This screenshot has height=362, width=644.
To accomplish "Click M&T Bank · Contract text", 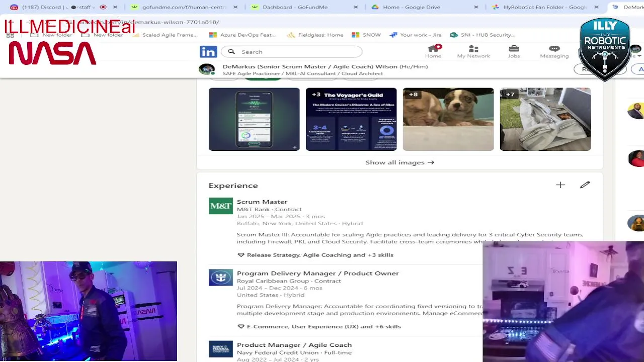I will coord(269,210).
